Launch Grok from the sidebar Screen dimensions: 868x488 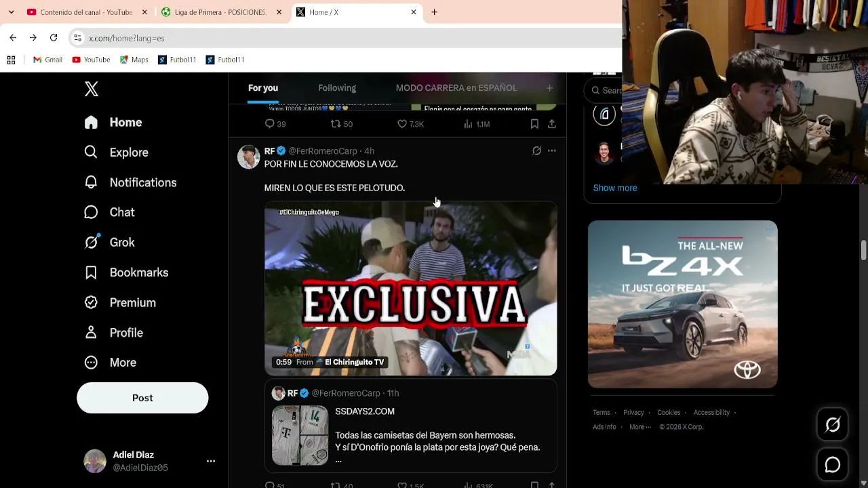pyautogui.click(x=109, y=242)
